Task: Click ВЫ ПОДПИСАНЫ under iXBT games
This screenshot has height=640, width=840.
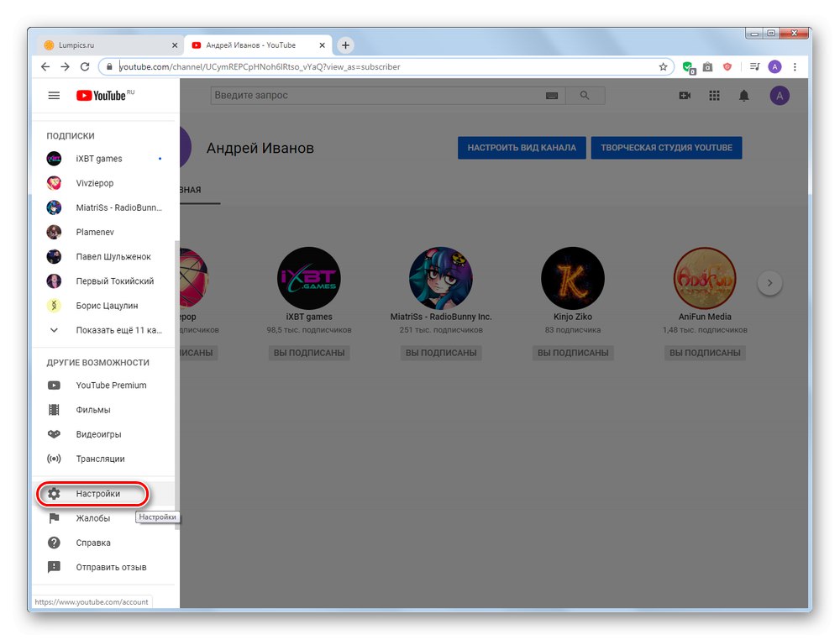Action: pos(309,353)
